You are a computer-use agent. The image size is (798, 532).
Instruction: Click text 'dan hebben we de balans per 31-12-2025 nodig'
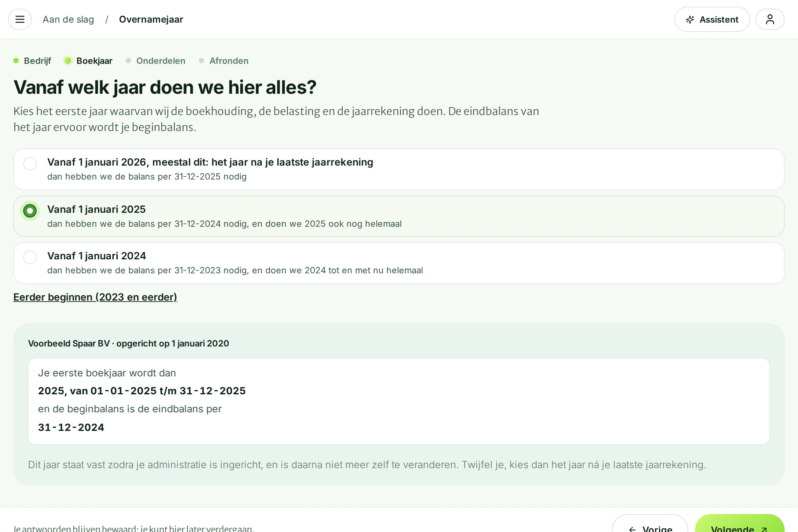[x=147, y=177]
